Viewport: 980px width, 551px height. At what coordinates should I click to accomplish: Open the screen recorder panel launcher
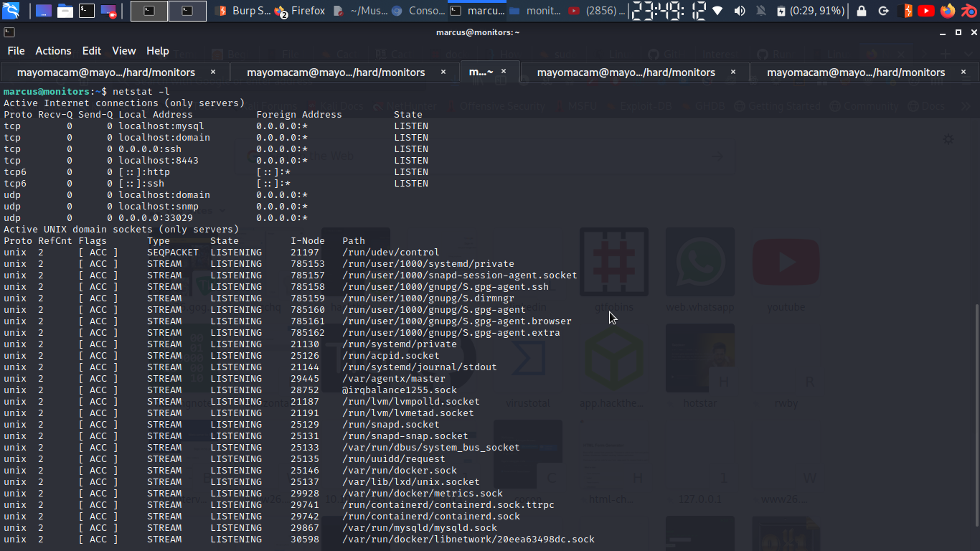click(x=108, y=11)
